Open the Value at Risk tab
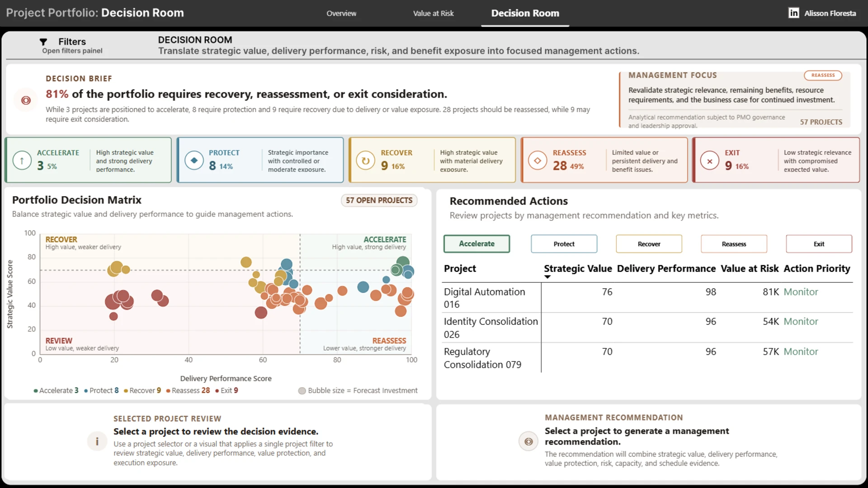This screenshot has height=488, width=868. (x=433, y=14)
